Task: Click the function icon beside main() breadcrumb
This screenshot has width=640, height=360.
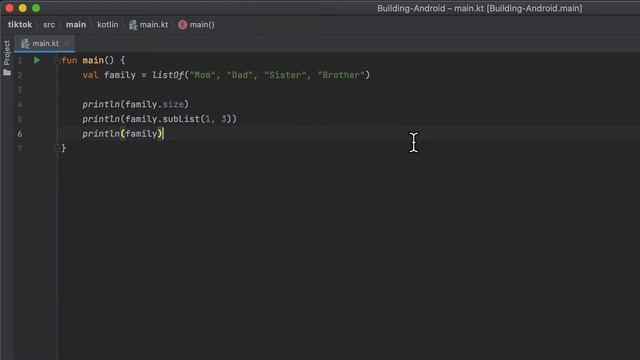Action: [182, 24]
